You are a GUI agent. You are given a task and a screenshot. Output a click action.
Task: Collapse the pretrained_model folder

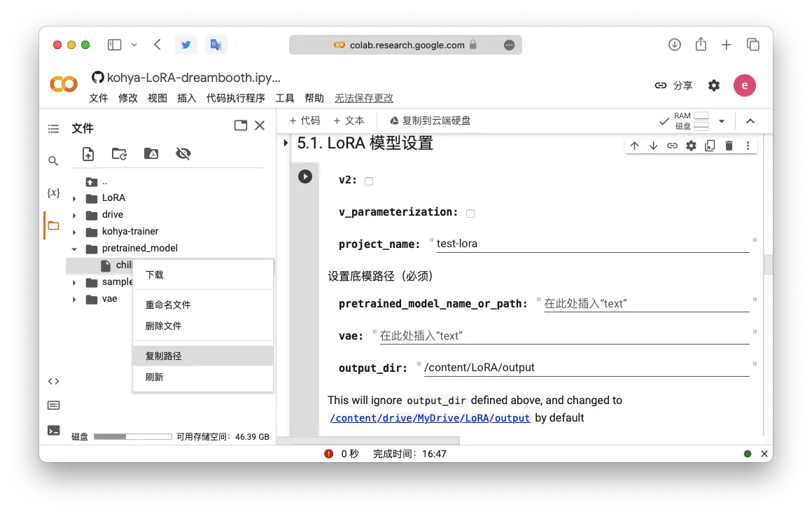tap(75, 249)
